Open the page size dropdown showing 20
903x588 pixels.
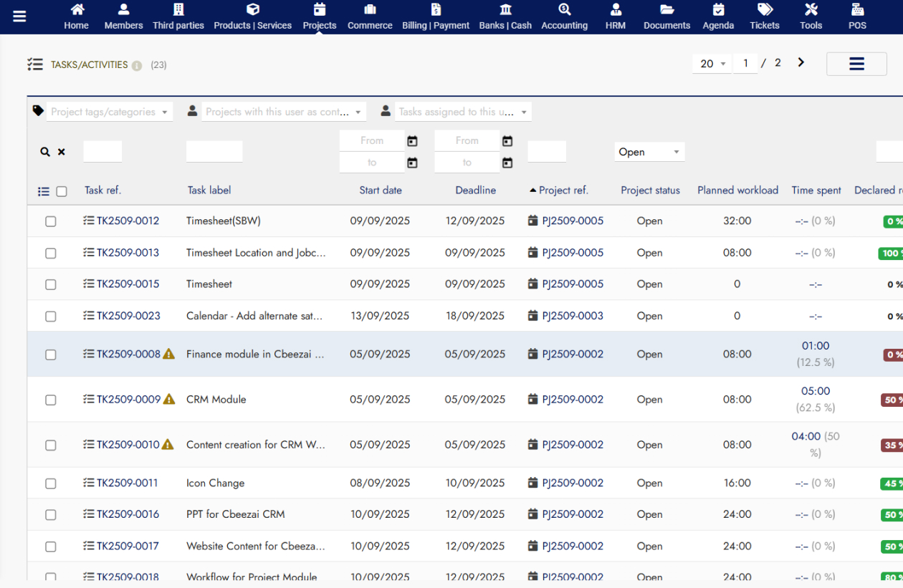click(712, 64)
